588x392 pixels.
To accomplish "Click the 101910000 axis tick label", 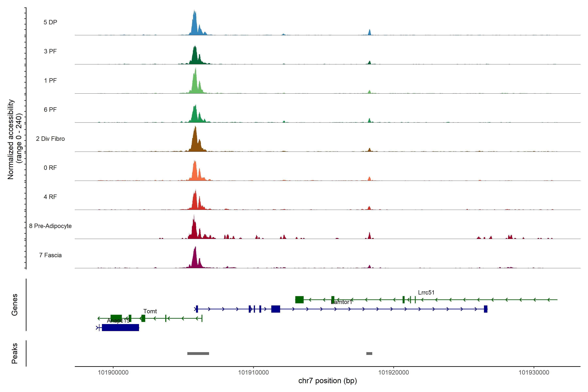I will 253,373.
